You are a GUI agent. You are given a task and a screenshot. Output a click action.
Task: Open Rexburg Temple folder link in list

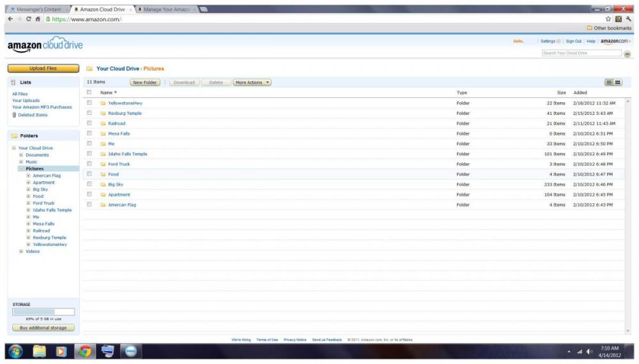(125, 114)
